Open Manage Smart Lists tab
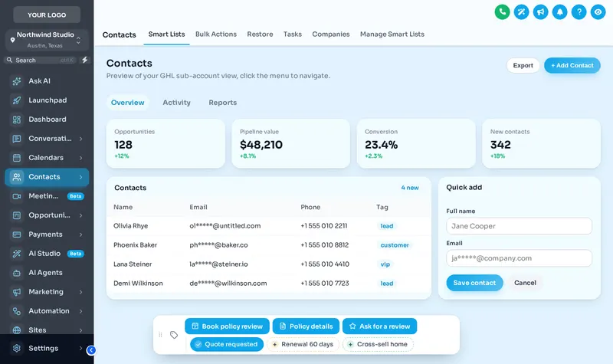 click(392, 34)
